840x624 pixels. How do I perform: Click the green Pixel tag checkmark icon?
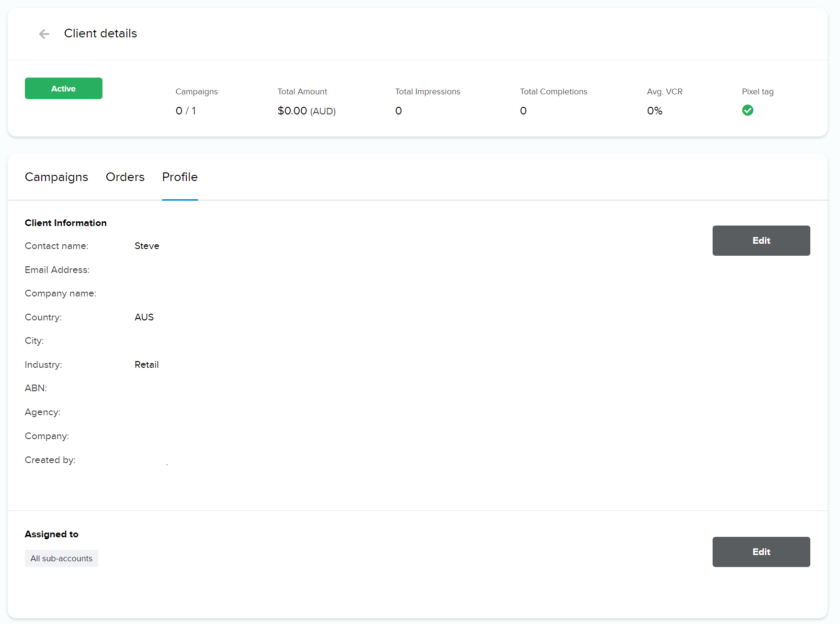click(748, 111)
